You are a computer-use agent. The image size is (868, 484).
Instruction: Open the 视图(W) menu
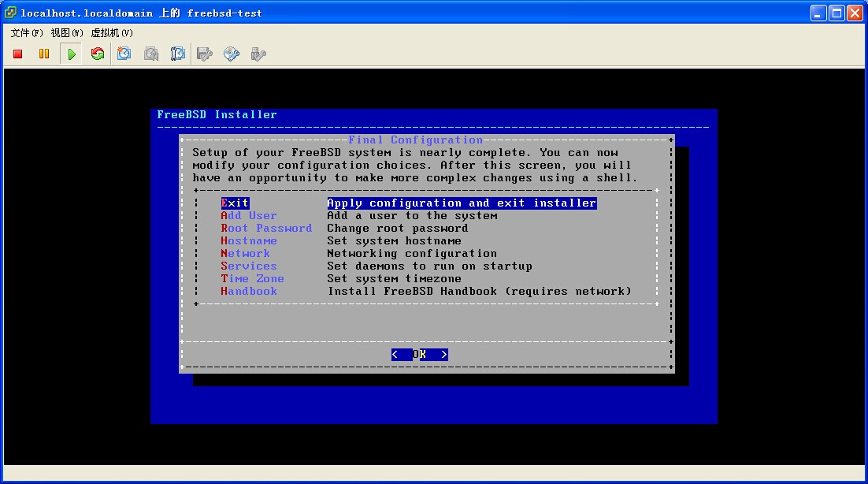pos(67,33)
